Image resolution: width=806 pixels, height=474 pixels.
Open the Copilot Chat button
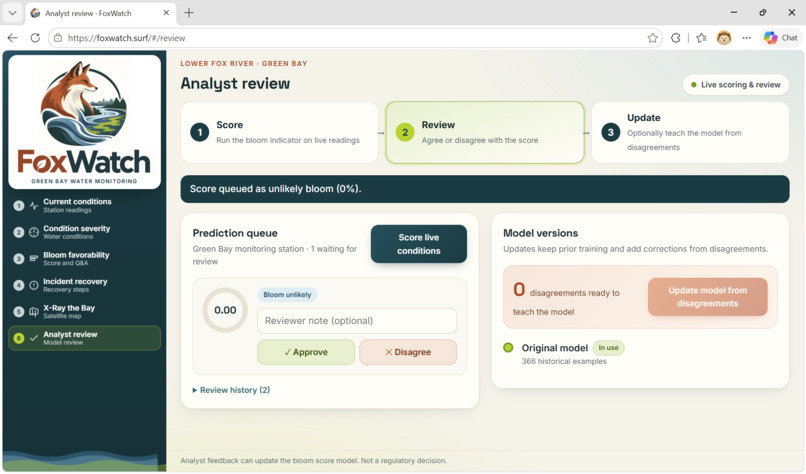(x=780, y=38)
